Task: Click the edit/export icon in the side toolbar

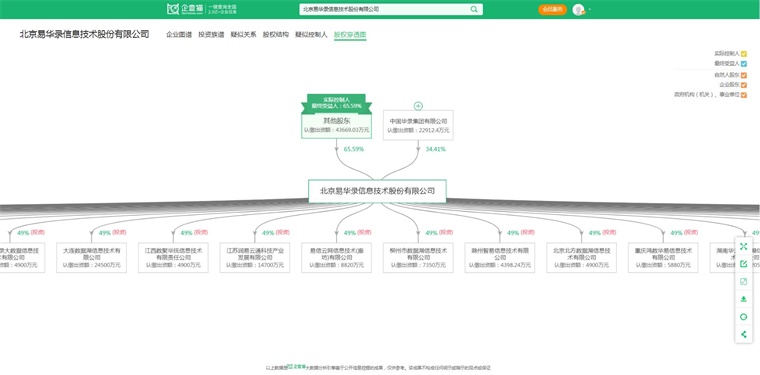Action: coord(744,264)
